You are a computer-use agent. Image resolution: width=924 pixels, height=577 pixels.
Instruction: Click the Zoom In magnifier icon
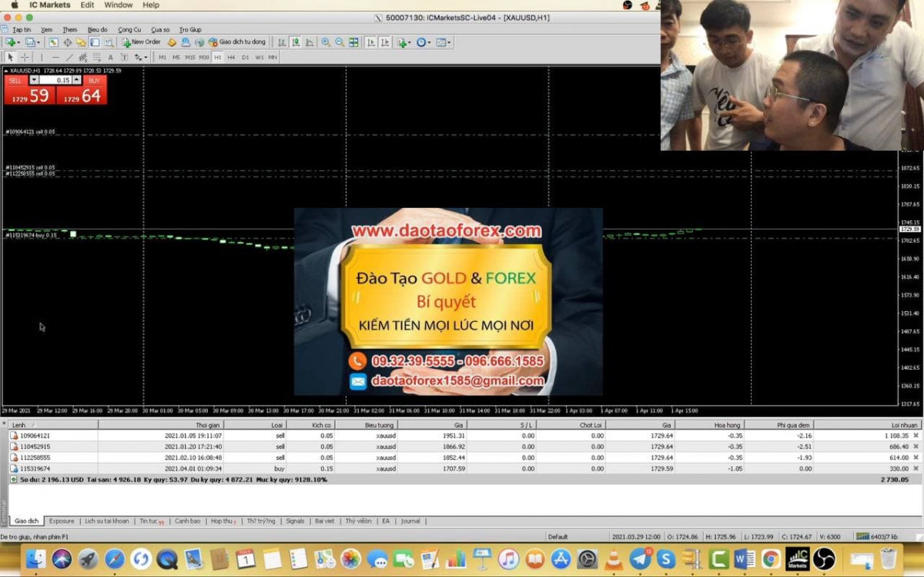[326, 42]
